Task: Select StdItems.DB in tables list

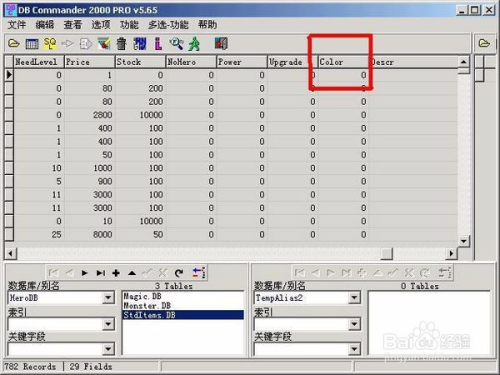Action: click(183, 315)
